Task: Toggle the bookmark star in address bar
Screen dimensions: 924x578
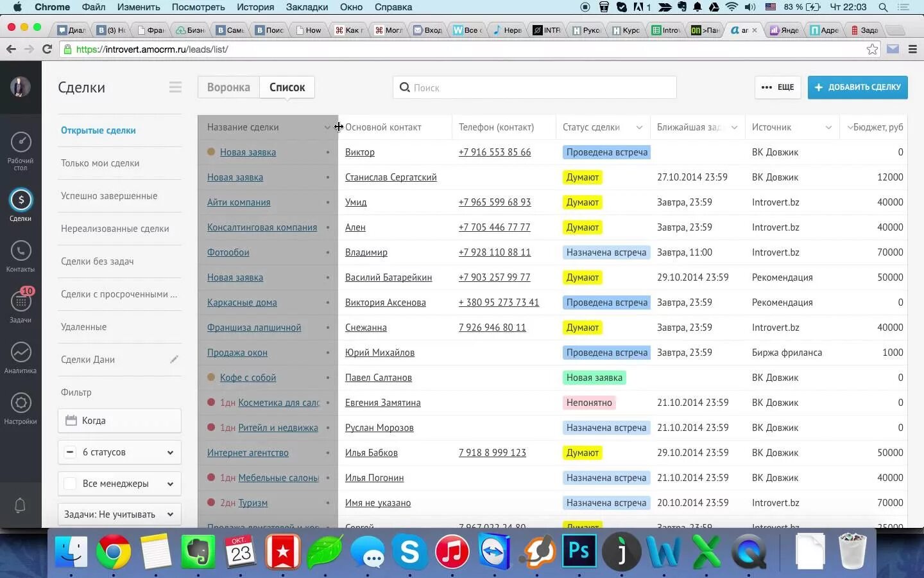Action: [871, 49]
